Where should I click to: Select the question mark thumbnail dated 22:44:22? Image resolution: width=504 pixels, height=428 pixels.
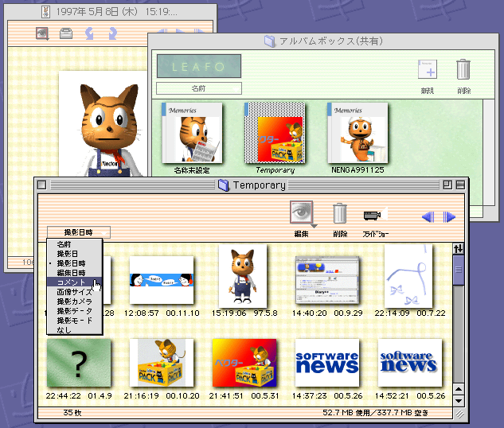[79, 363]
